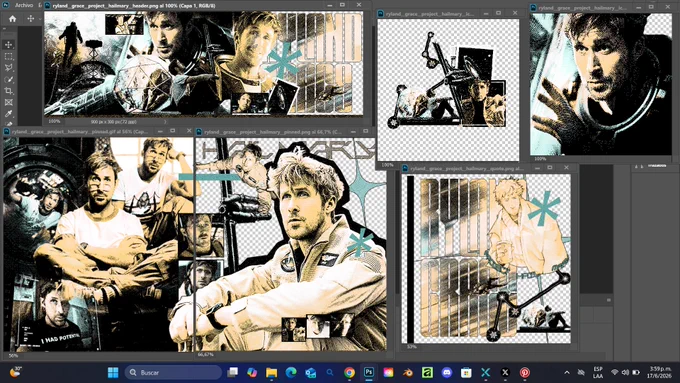Click the Move tool preset icon in options bar

click(30, 19)
